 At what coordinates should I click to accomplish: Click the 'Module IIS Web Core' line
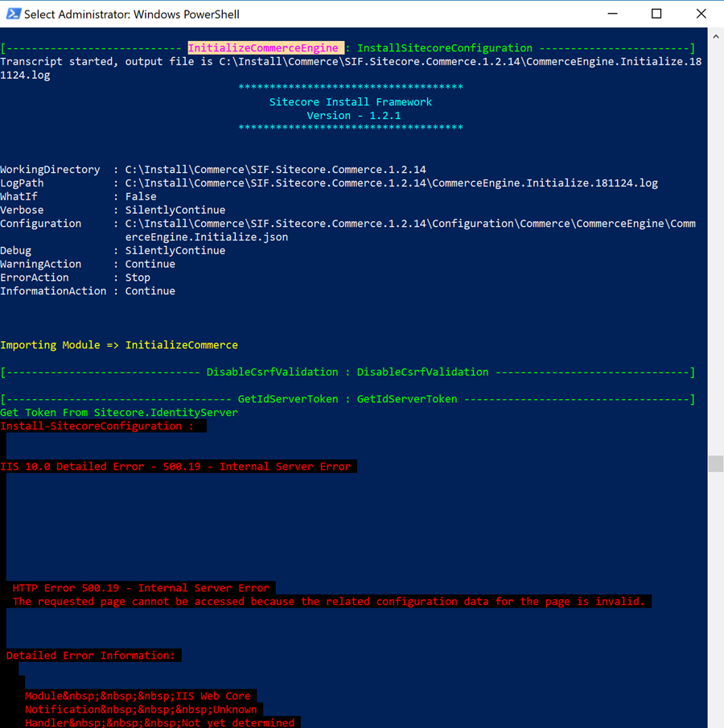pyautogui.click(x=138, y=696)
